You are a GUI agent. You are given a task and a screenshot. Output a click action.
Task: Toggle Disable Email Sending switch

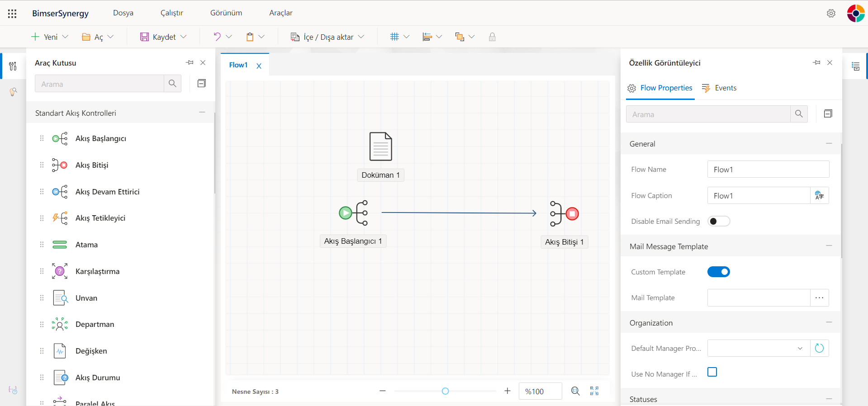coord(718,221)
